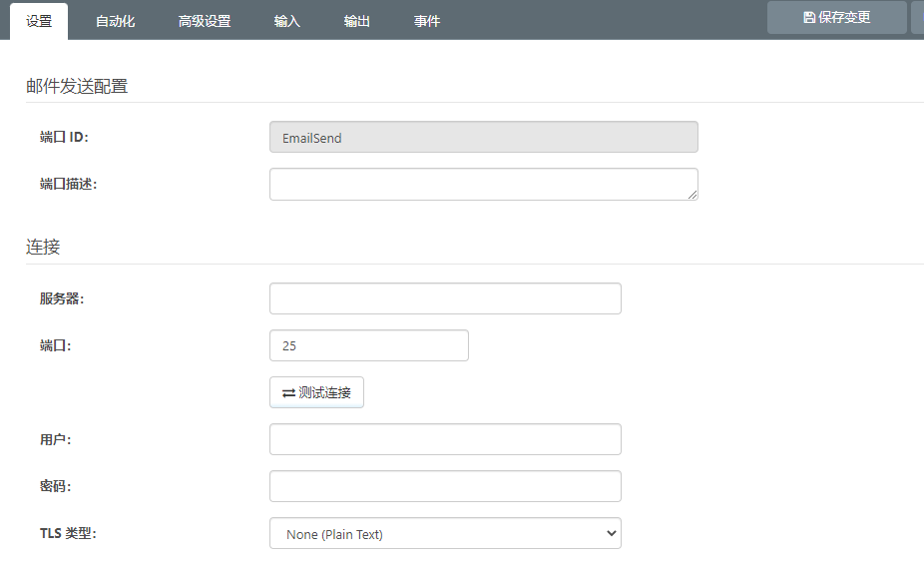Switch to the 输出 tab
924x576 pixels.
click(x=357, y=21)
